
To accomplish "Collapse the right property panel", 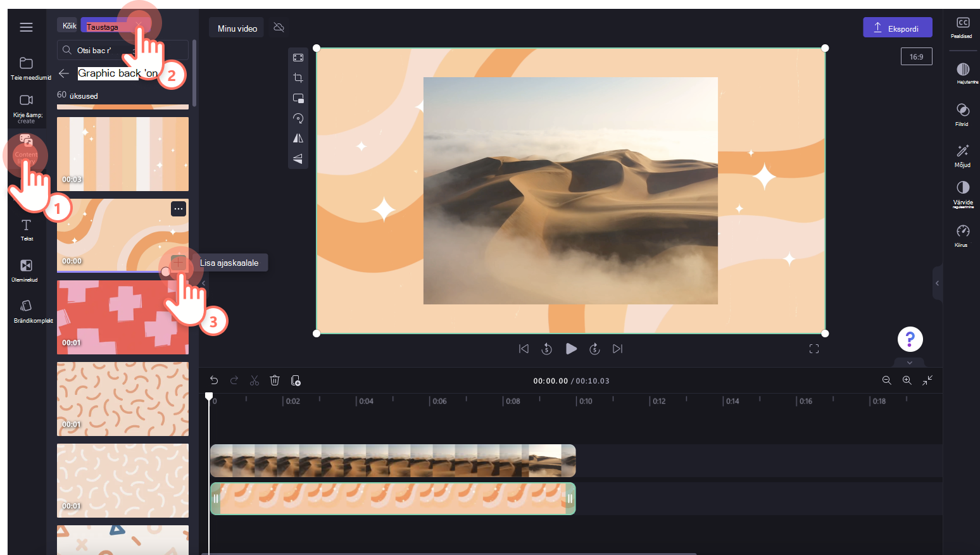I will coord(938,284).
